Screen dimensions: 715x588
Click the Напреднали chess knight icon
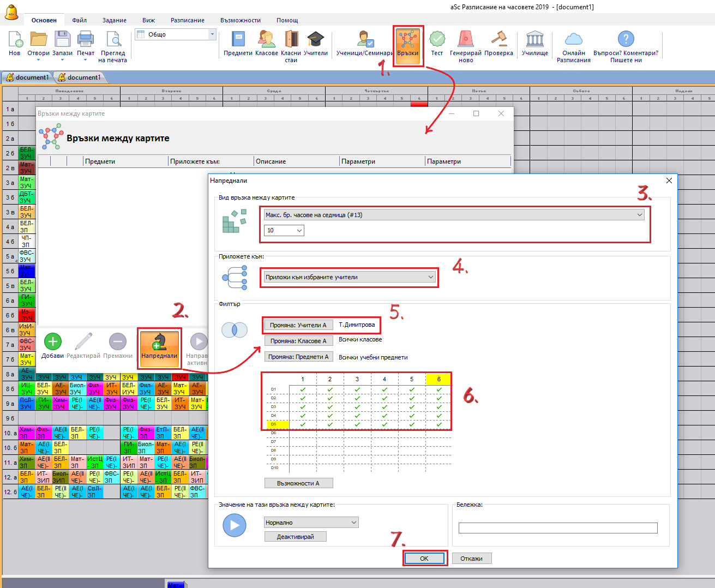click(159, 342)
